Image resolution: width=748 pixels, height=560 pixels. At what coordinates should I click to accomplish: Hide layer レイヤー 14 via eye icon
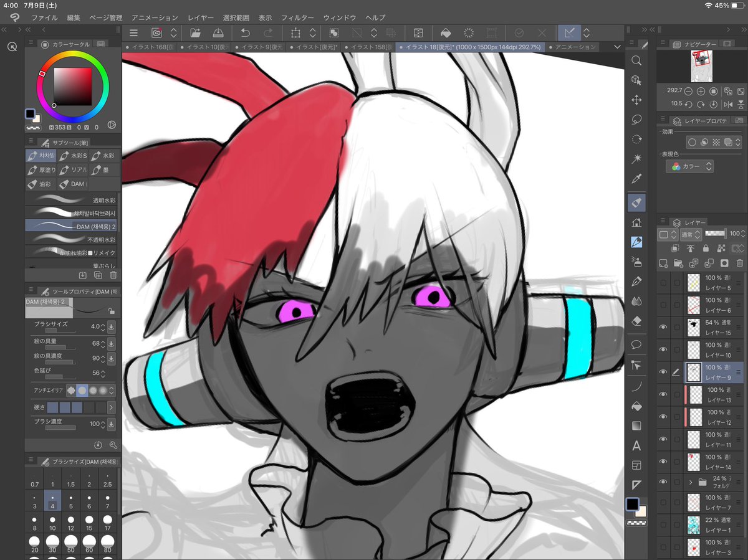coord(663,462)
